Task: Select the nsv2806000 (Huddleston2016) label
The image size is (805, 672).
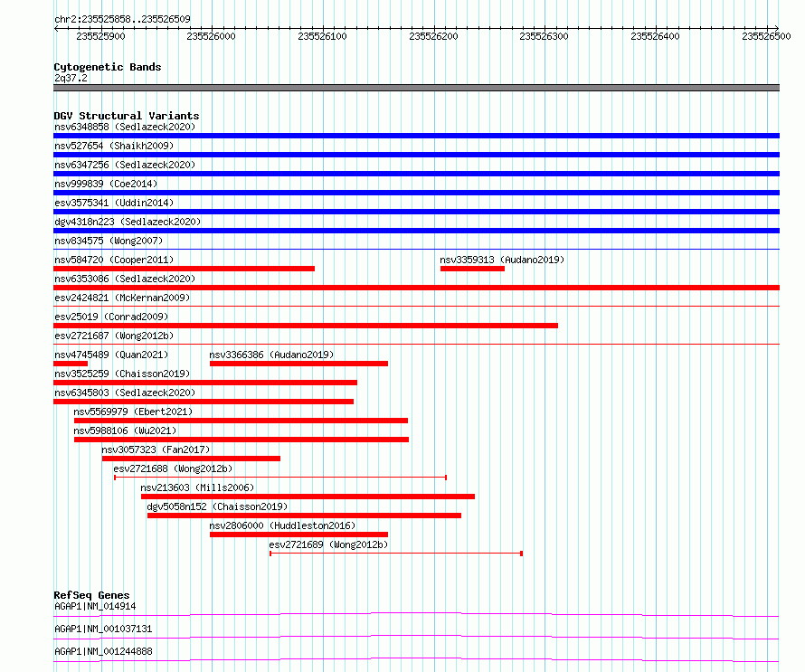Action: 282,525
